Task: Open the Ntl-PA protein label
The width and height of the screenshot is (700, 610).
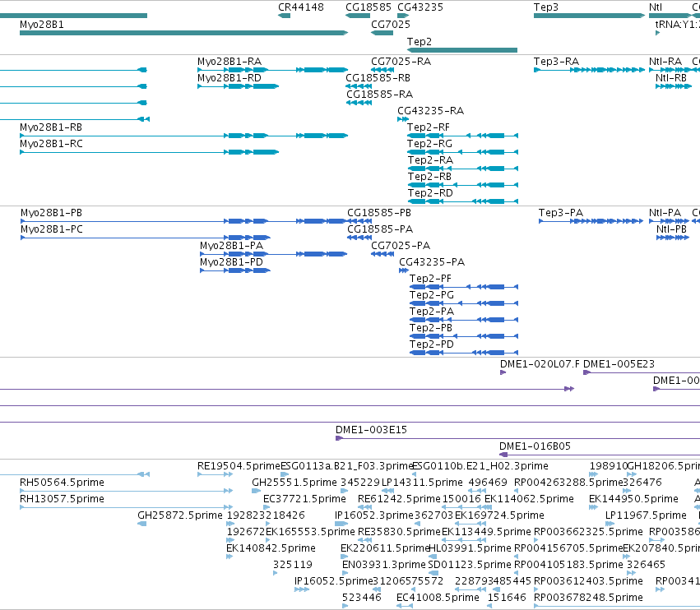Action: pos(665,212)
